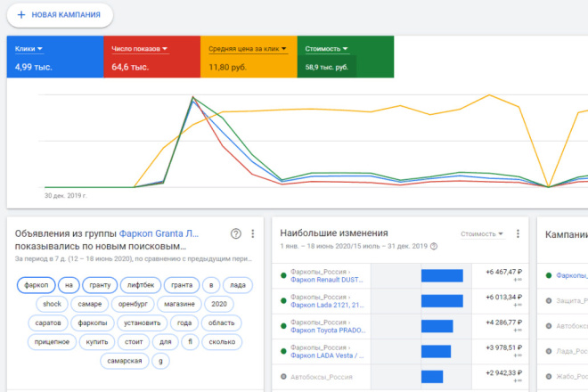Image resolution: width=588 pixels, height=392 pixels.
Task: Click help icon on the Объявления из группы card
Action: click(236, 233)
